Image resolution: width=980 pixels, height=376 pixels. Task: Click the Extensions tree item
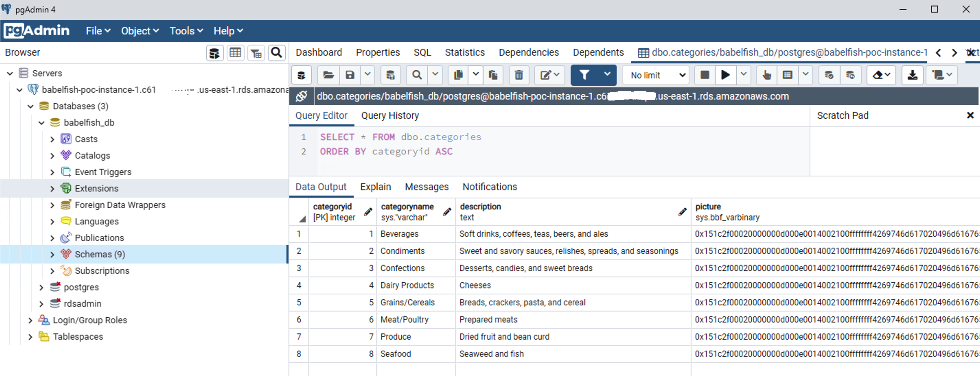tap(96, 189)
